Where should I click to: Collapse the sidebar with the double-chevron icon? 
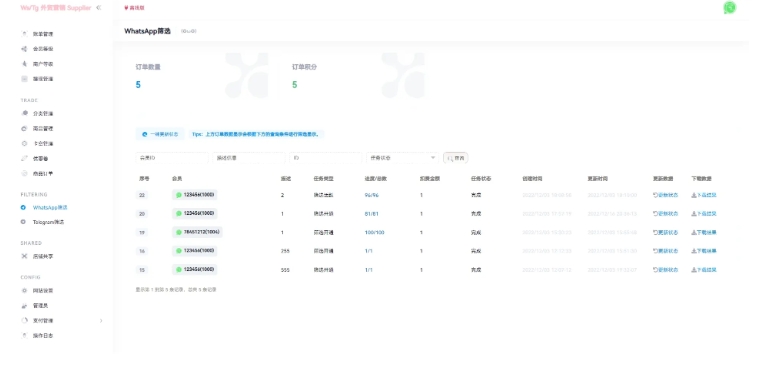(98, 8)
